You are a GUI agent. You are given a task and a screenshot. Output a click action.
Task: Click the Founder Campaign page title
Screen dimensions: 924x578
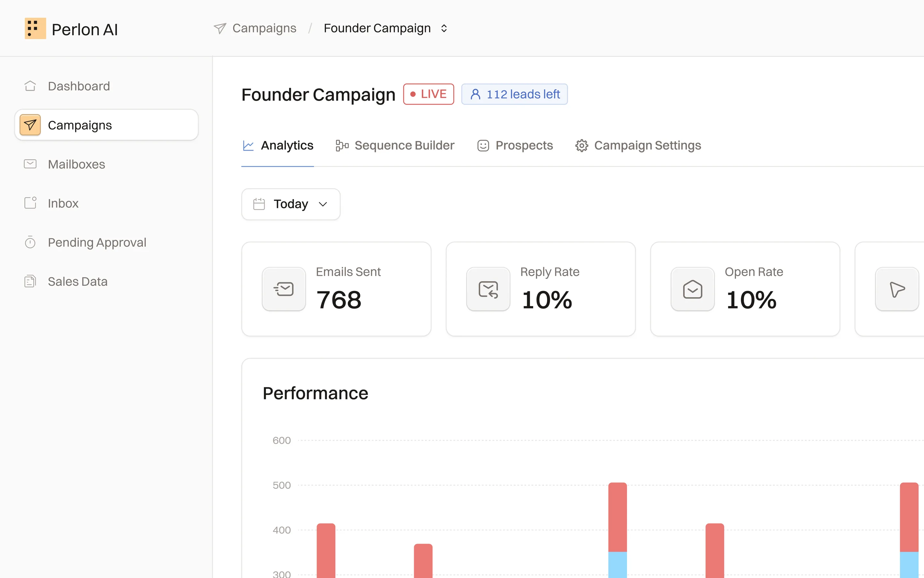click(319, 95)
